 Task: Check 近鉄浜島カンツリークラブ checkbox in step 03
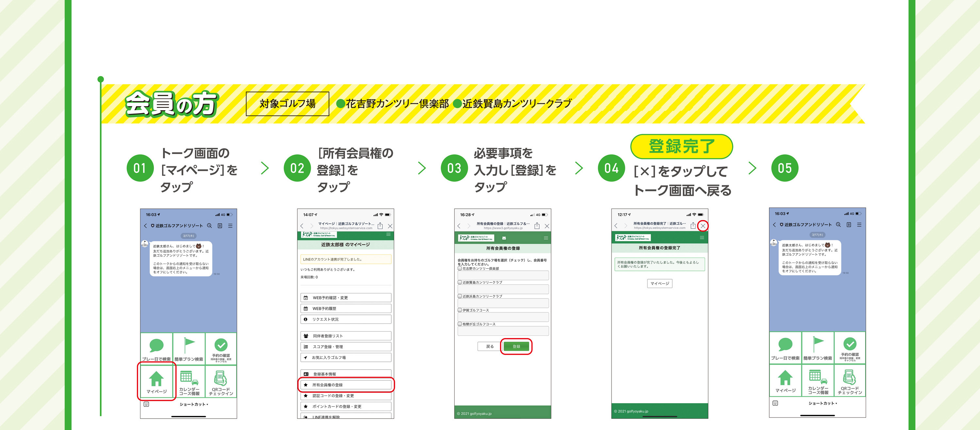point(460,296)
